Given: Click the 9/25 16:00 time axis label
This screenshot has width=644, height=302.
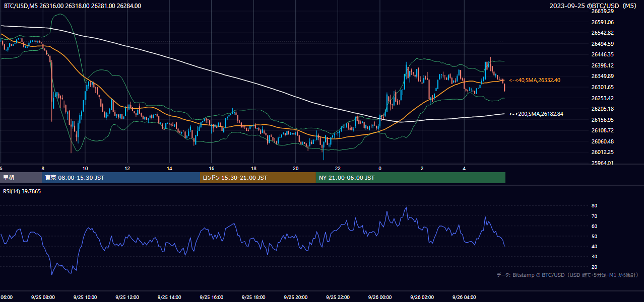Looking at the screenshot, I should [x=212, y=297].
